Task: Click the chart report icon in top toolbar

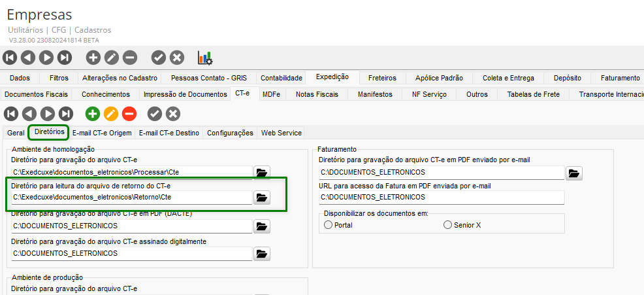Action: pyautogui.click(x=205, y=58)
